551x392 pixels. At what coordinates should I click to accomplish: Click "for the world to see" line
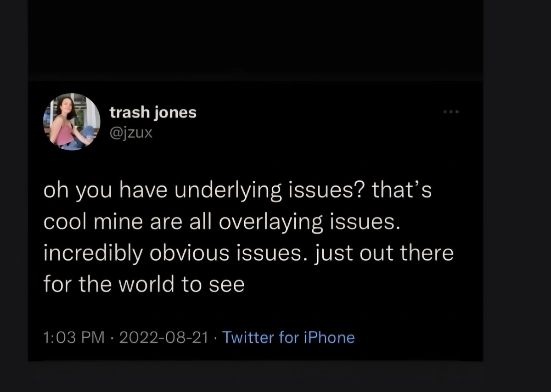[x=144, y=285]
